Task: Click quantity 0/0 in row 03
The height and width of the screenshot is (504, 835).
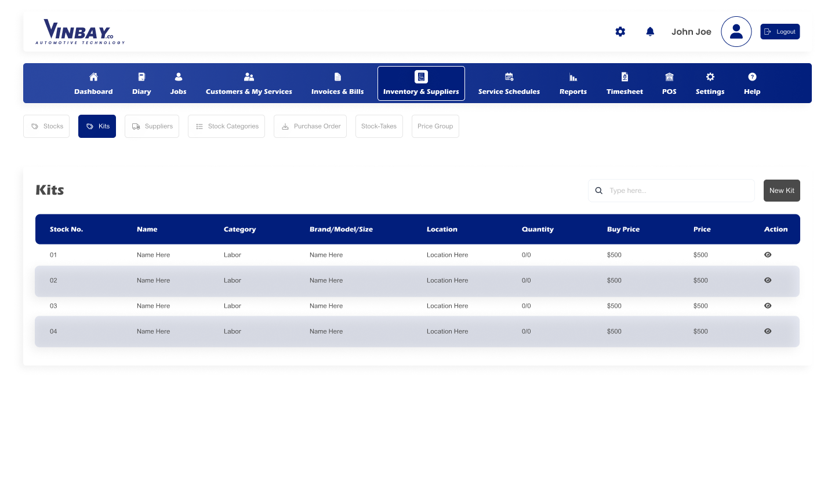Action: tap(527, 306)
